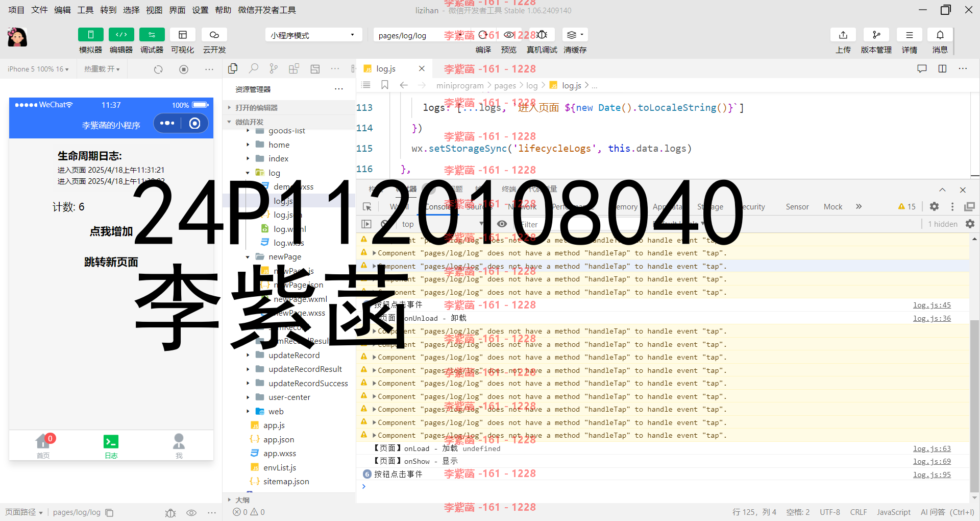Screen dimensions: 980x521
Task: Click the 15 warnings indicator
Action: (x=907, y=206)
